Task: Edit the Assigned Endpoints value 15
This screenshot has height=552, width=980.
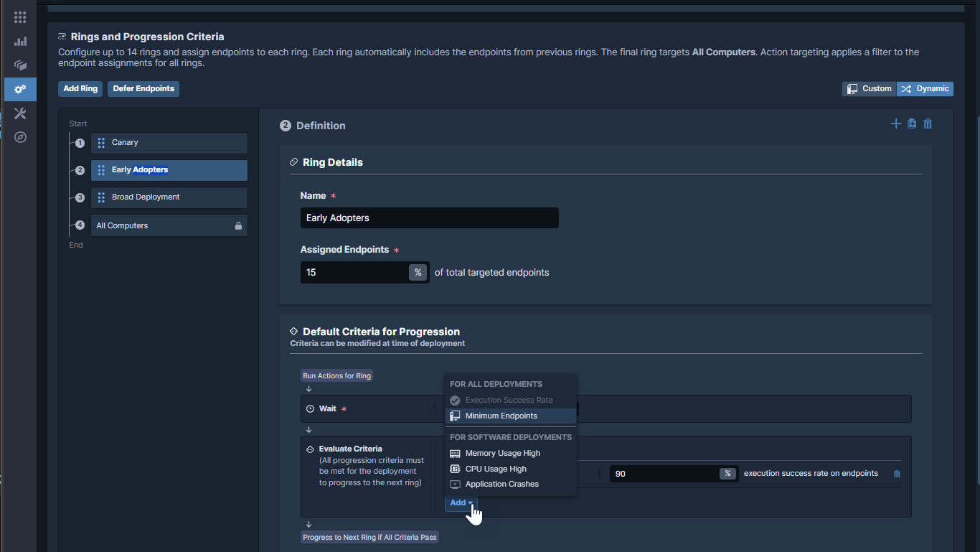Action: tap(354, 273)
